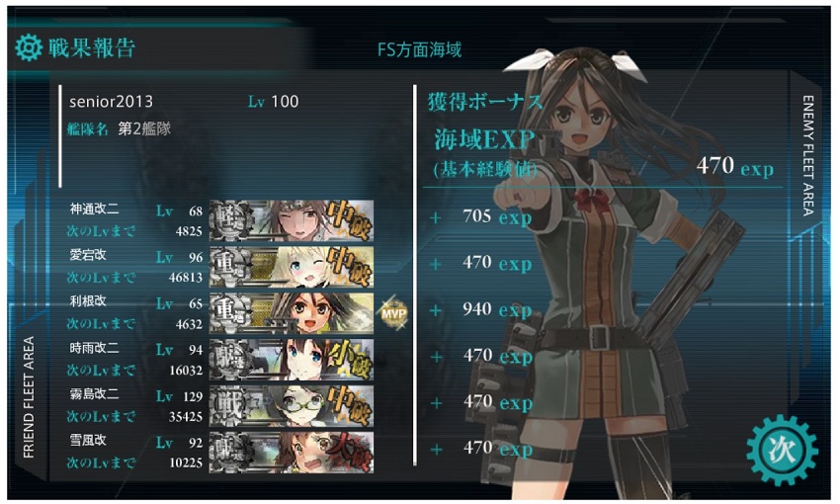This screenshot has height=504, width=840.
Task: Select 利根改 ship banner thumbnail
Action: tap(292, 313)
